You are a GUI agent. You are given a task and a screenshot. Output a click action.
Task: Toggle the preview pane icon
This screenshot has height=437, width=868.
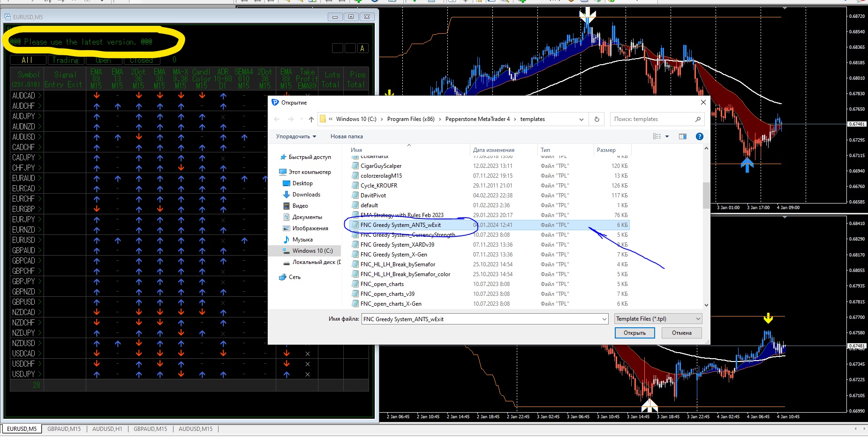coord(682,136)
